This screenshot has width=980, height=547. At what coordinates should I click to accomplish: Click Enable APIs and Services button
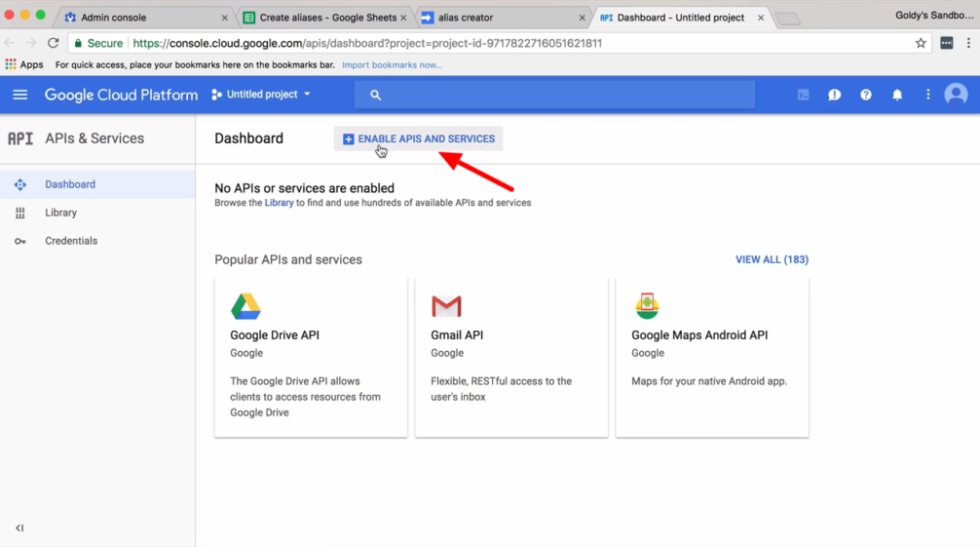coord(418,138)
